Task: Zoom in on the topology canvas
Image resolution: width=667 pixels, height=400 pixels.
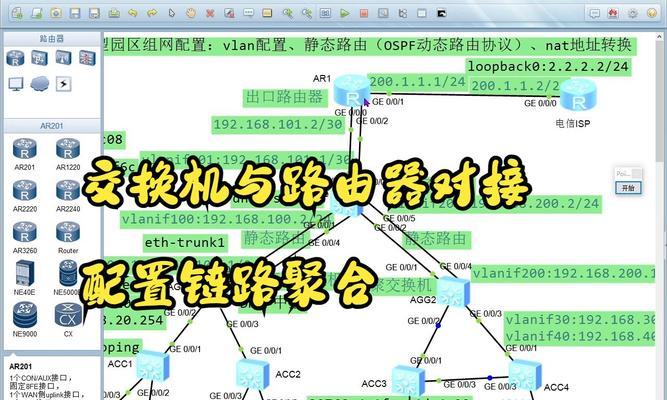Action: point(288,13)
